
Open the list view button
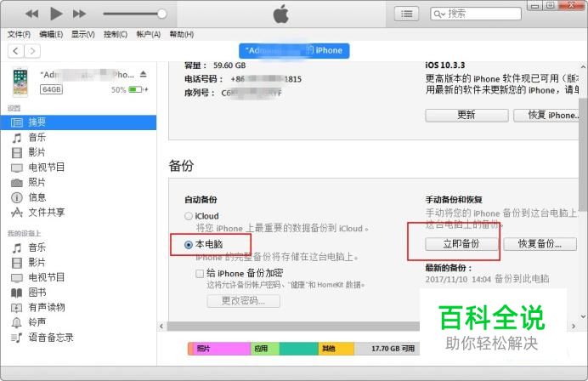[406, 14]
